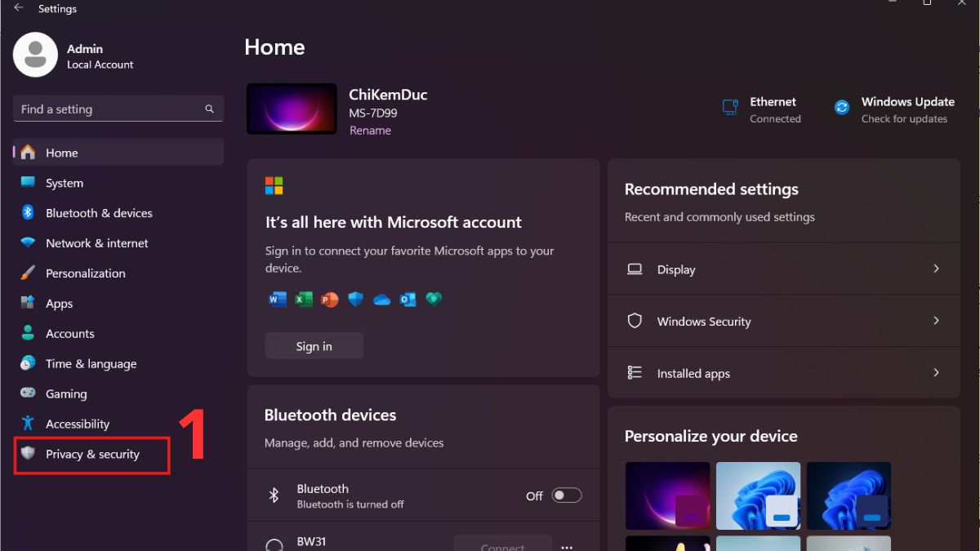Click the Excel app icon
This screenshot has width=980, height=551.
pos(303,299)
